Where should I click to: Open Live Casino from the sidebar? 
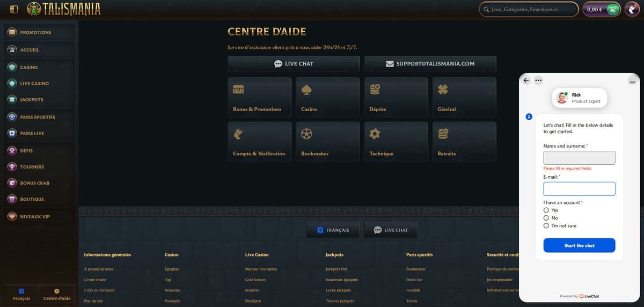point(40,84)
